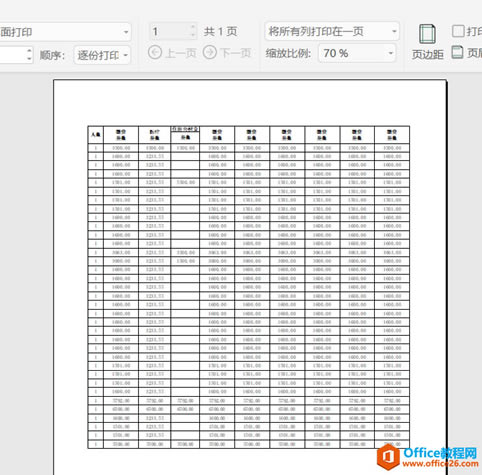Go to next page 下一页

227,53
